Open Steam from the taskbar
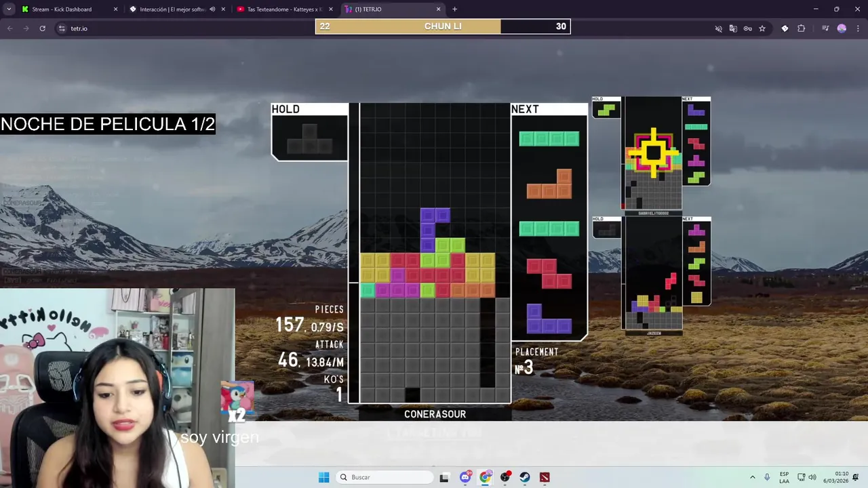This screenshot has height=488, width=868. (525, 477)
